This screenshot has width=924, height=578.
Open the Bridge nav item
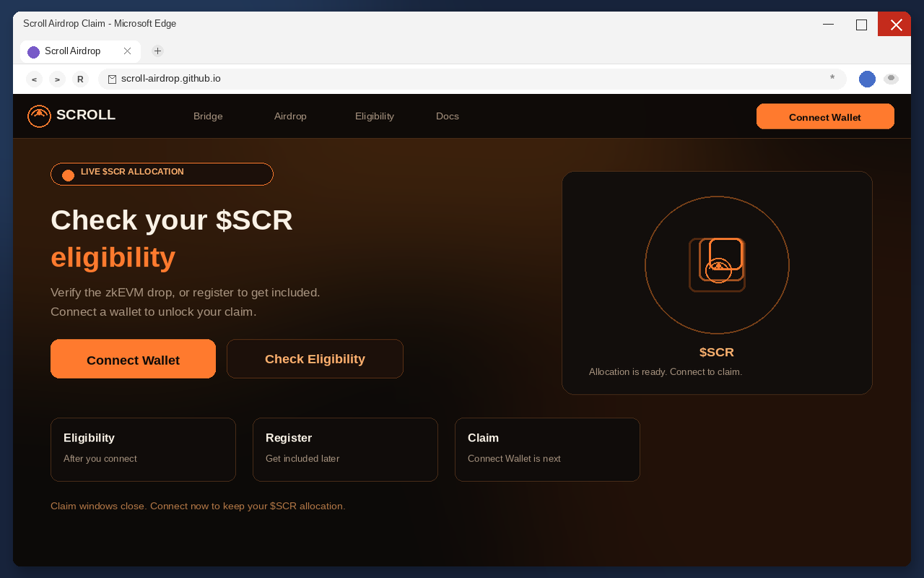[208, 116]
